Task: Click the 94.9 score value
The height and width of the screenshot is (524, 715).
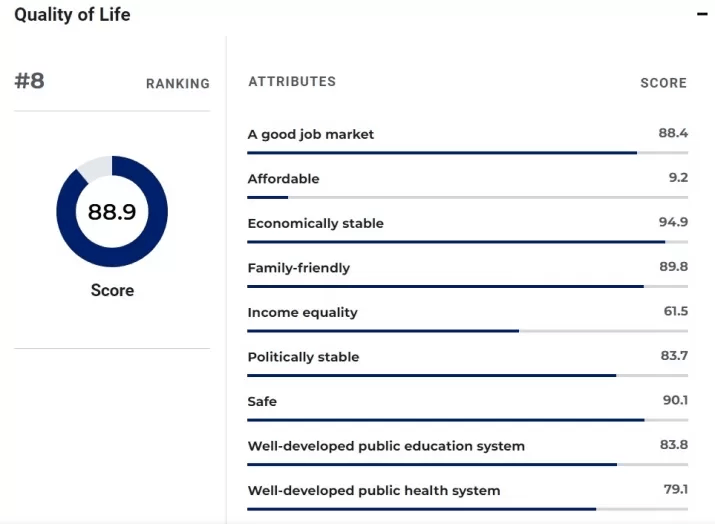Action: 673,222
